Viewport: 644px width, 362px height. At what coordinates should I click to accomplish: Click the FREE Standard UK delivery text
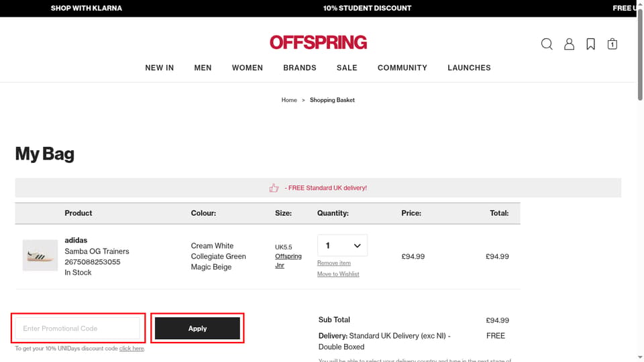(x=326, y=188)
